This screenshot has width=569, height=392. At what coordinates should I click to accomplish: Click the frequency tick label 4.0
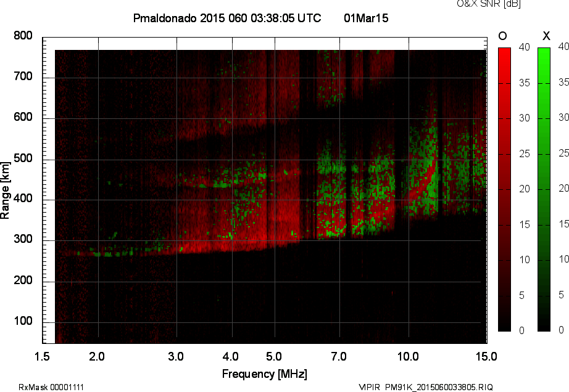pyautogui.click(x=231, y=356)
